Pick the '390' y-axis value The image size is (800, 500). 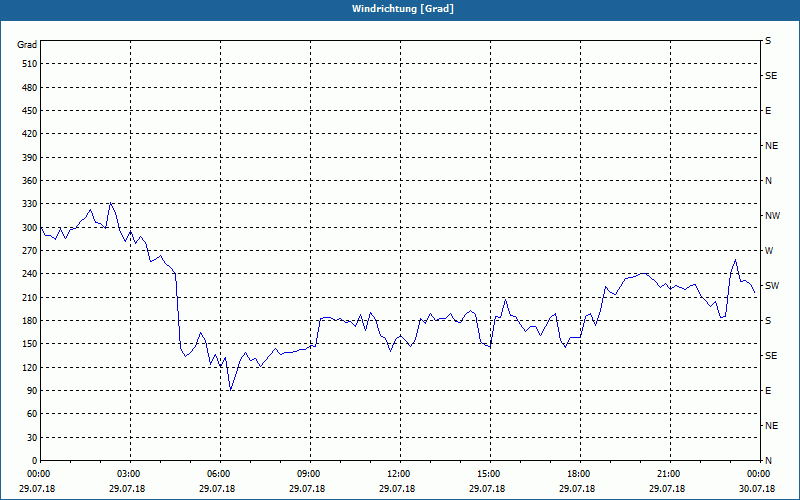(30, 158)
